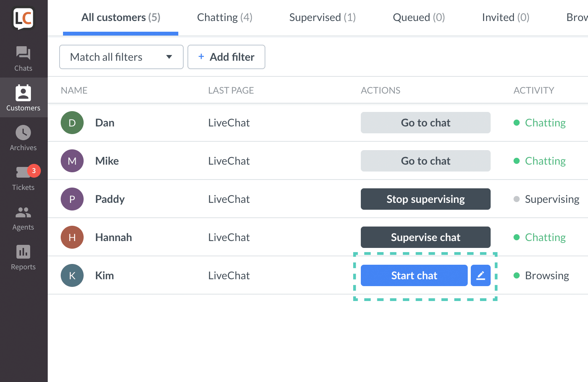Screen dimensions: 588x382
Task: Click the LiveChat logo
Action: [x=23, y=18]
